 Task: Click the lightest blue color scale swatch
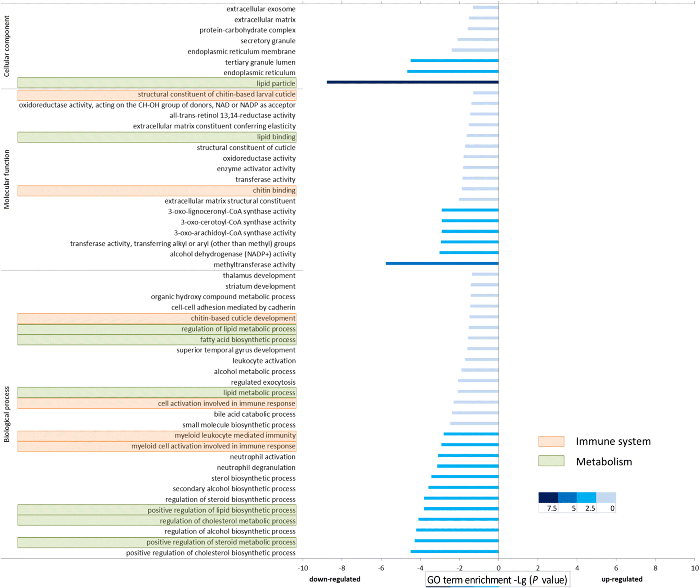(x=606, y=498)
